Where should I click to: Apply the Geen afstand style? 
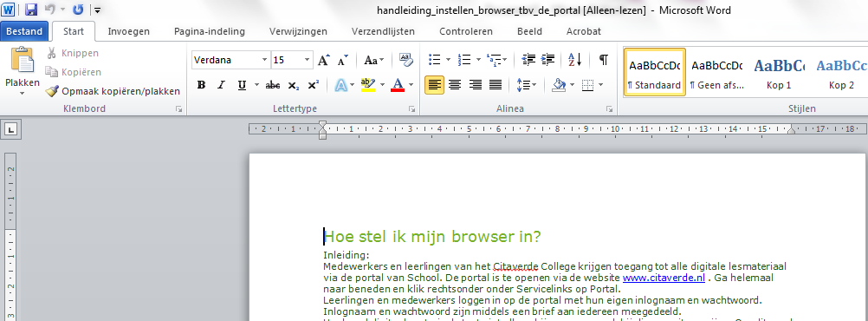[717, 72]
